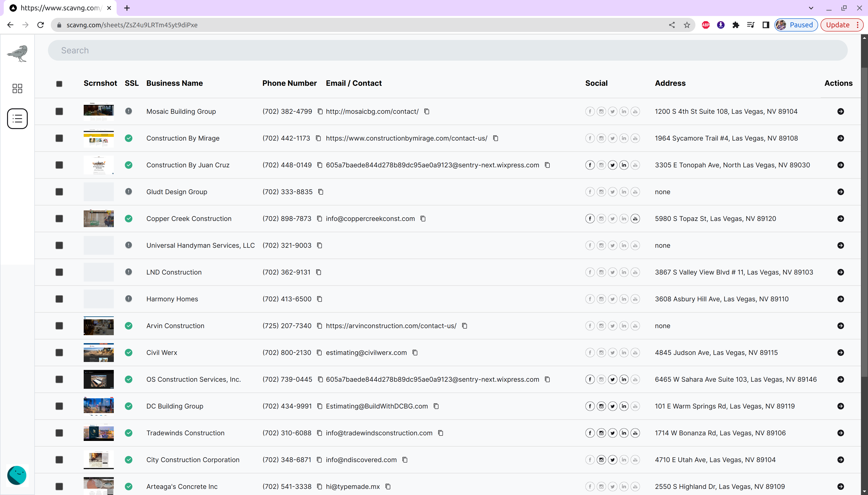868x495 pixels.
Task: Copy Arvin Construction contact URL
Action: pyautogui.click(x=464, y=326)
